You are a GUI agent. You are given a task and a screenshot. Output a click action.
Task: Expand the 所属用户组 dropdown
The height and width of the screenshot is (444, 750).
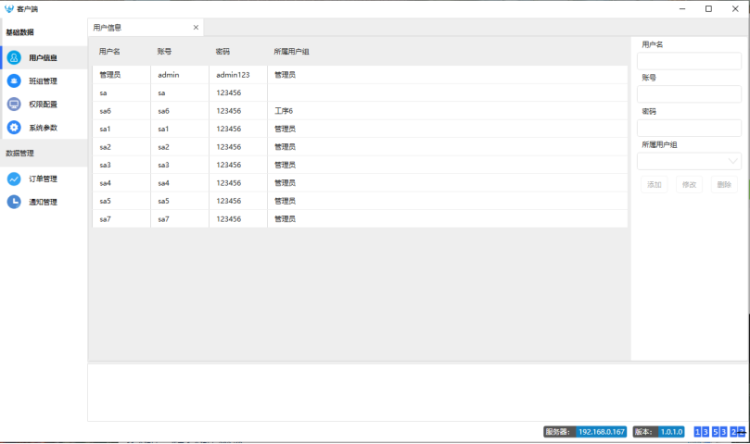click(x=733, y=161)
